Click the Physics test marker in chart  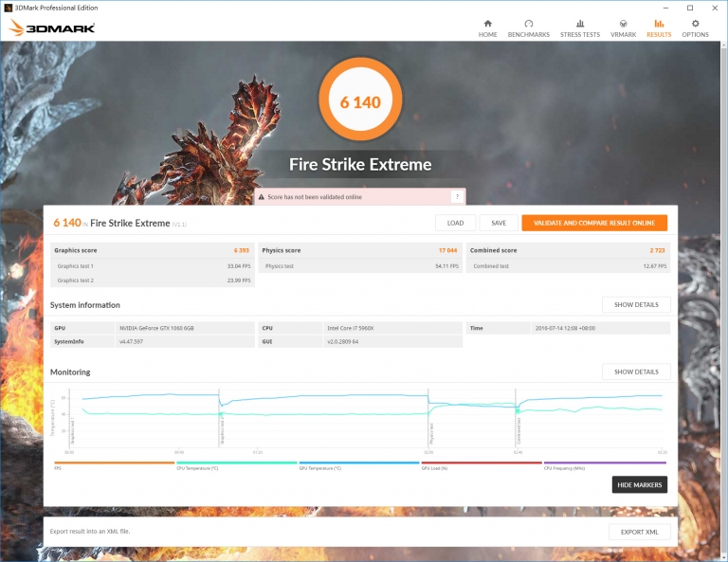pos(431,433)
